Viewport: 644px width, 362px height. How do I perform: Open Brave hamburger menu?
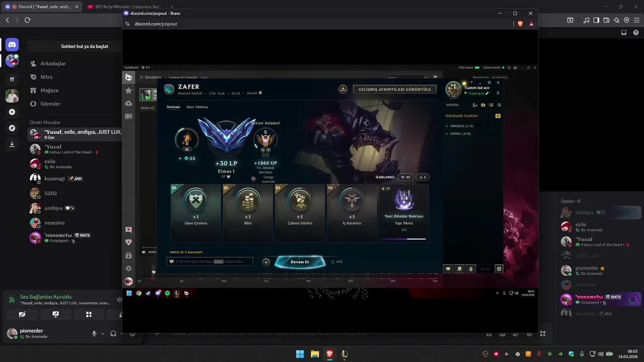coord(636,20)
